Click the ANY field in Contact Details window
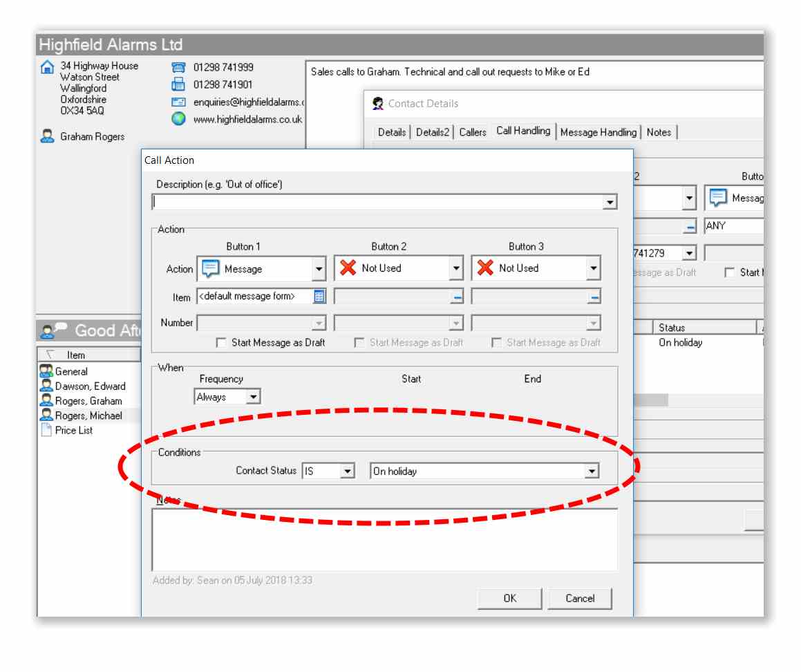This screenshot has width=801, height=672. click(733, 226)
